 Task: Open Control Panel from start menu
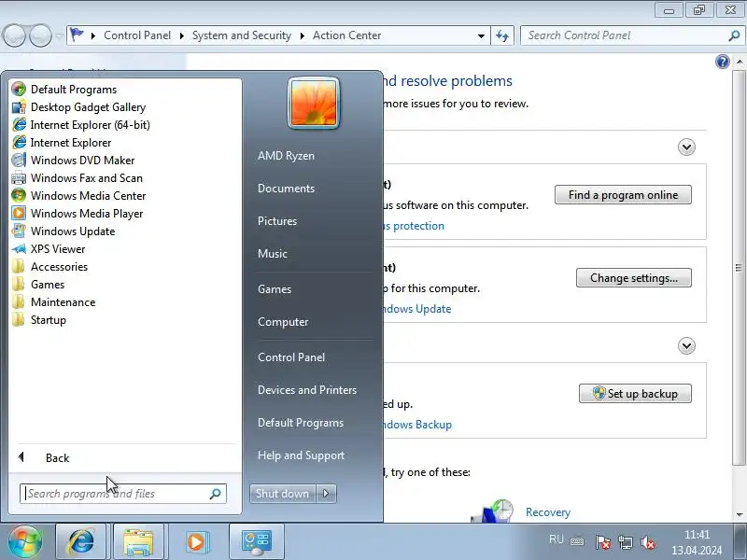[x=291, y=357]
